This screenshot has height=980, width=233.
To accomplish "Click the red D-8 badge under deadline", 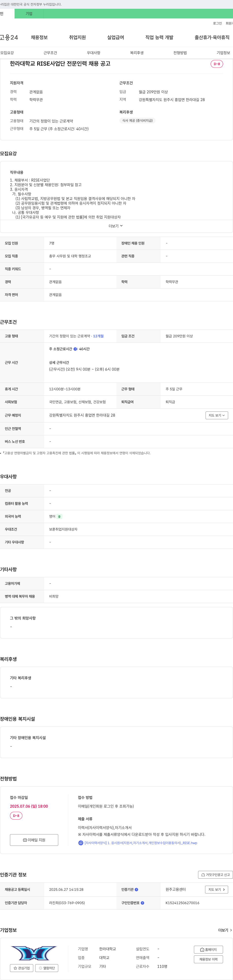I will pyautogui.click(x=16, y=816).
